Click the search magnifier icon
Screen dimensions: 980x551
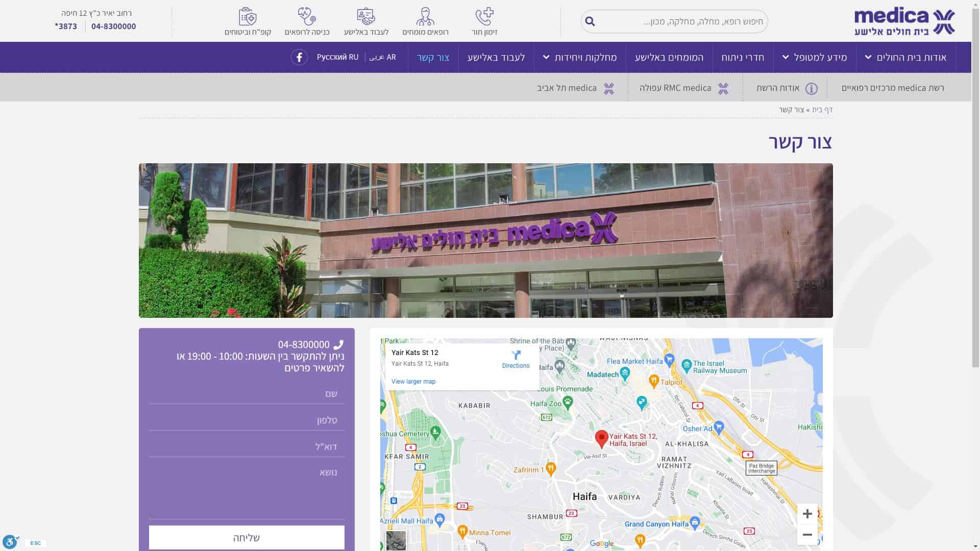pyautogui.click(x=590, y=21)
